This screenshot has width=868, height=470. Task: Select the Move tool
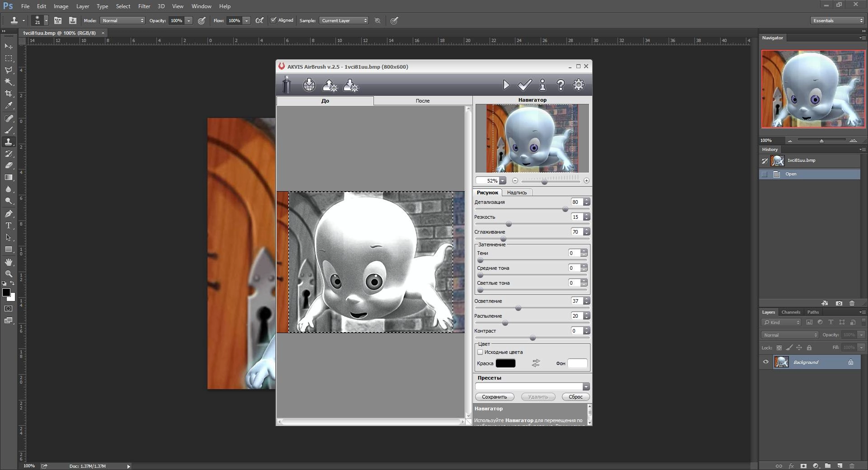[x=9, y=47]
